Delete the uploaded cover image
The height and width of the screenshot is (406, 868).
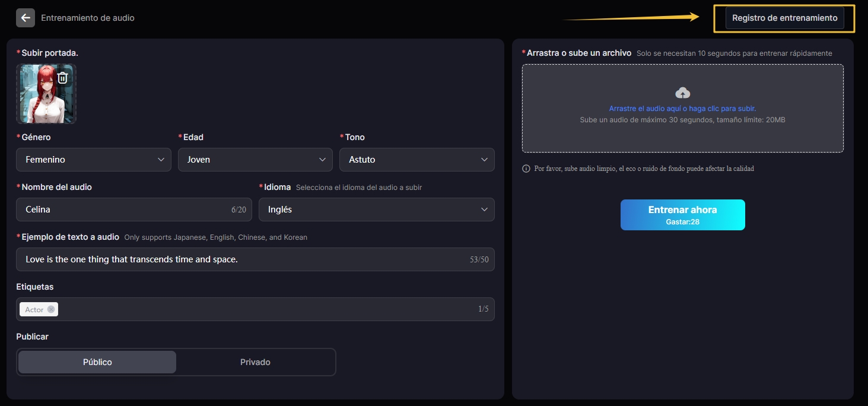coord(63,78)
